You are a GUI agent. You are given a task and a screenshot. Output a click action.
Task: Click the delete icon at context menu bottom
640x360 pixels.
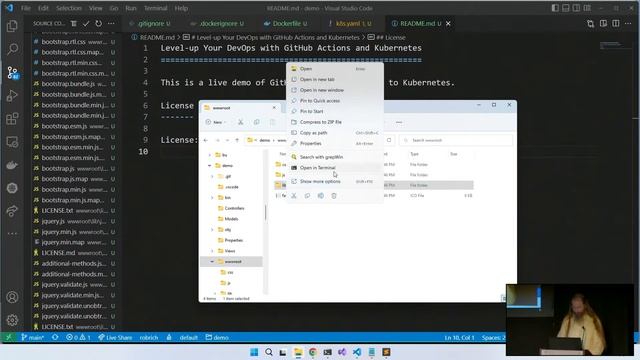[334, 196]
